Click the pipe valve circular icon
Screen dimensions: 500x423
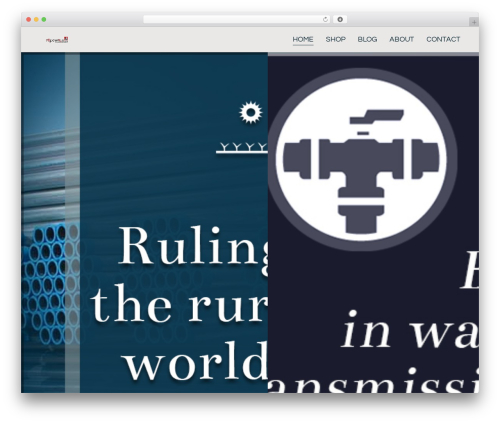pos(362,159)
